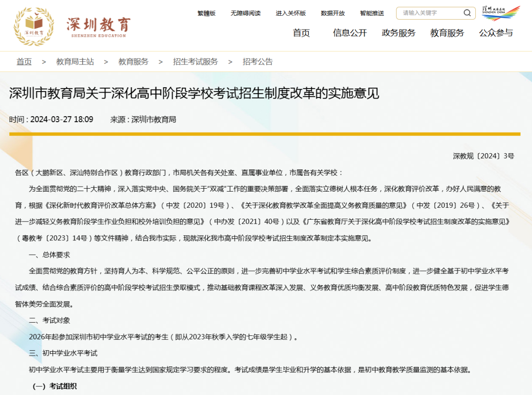
Task: Click the salutation line starting 各区（大鹏新区
Action: coord(179,173)
